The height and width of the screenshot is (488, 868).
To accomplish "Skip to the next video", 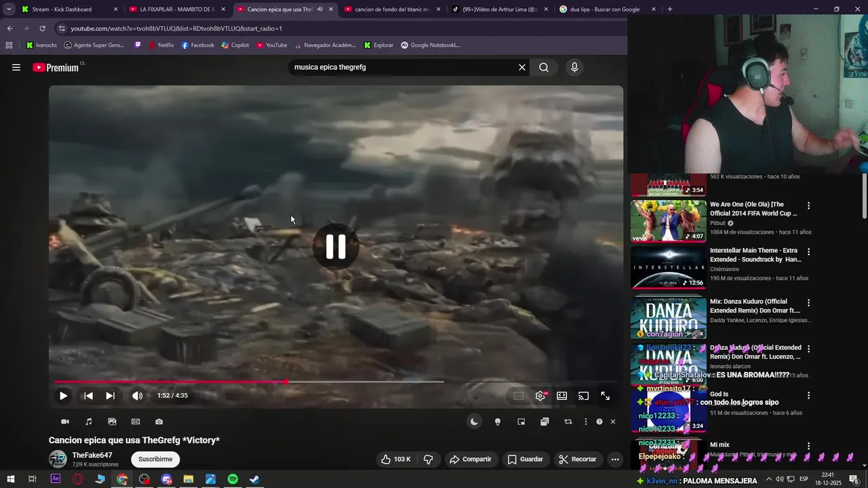I will 110,396.
